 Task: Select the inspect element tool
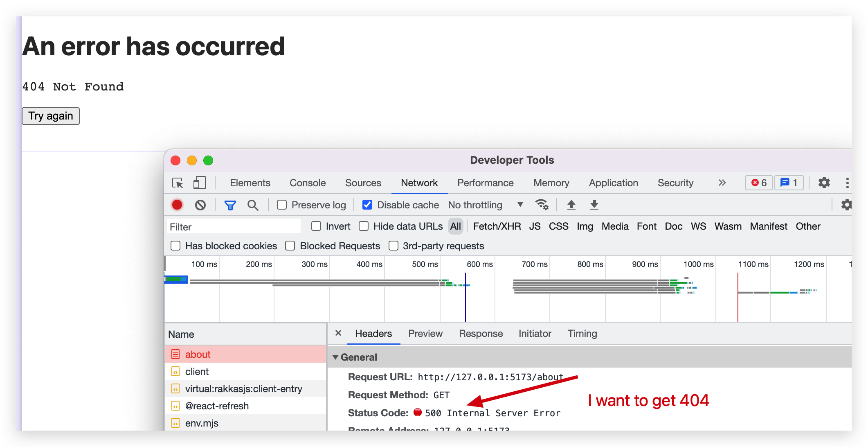click(x=178, y=183)
